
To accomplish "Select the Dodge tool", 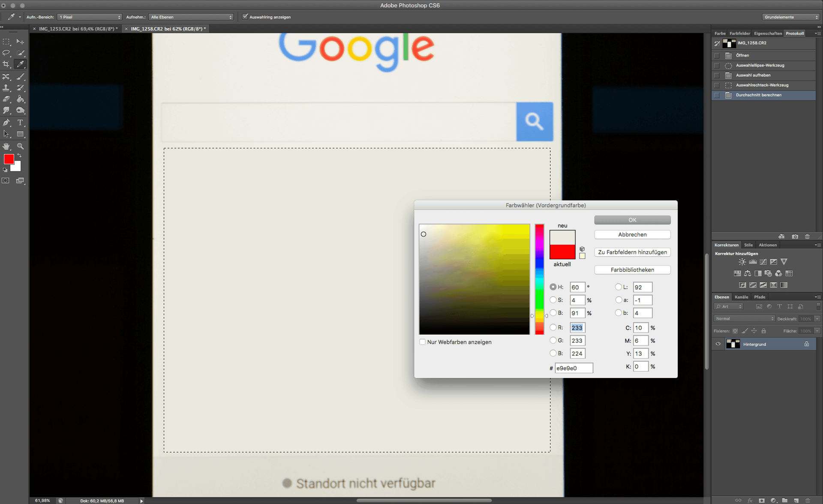I will click(x=20, y=110).
